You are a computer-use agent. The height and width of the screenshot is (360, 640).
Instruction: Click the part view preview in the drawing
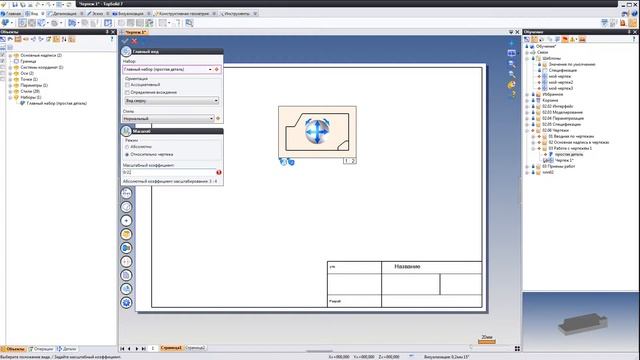coord(317,131)
